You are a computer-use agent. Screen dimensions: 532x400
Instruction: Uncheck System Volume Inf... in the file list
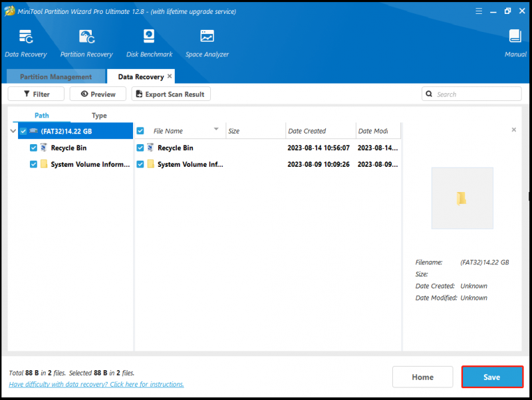[140, 164]
